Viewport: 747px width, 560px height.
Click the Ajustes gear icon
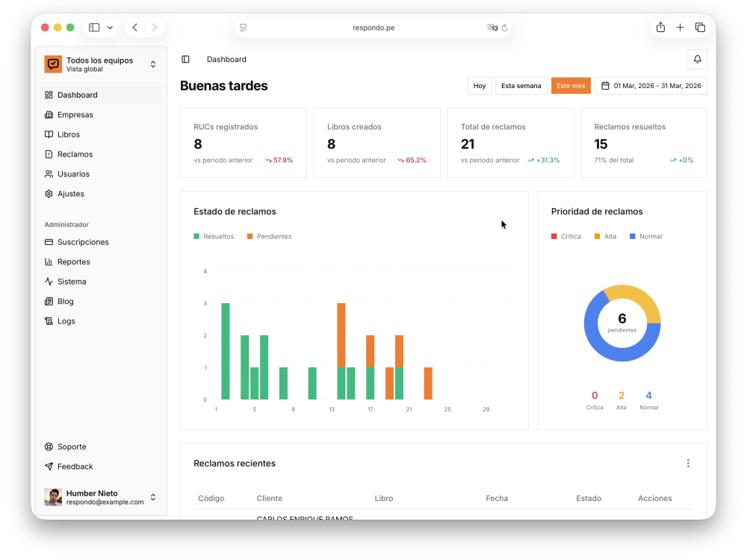point(49,194)
